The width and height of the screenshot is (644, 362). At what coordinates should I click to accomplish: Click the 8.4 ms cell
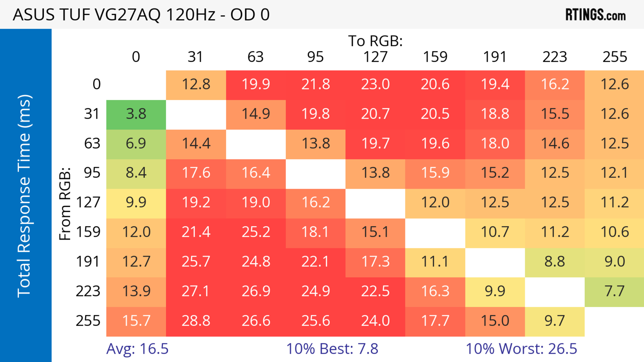tap(136, 173)
